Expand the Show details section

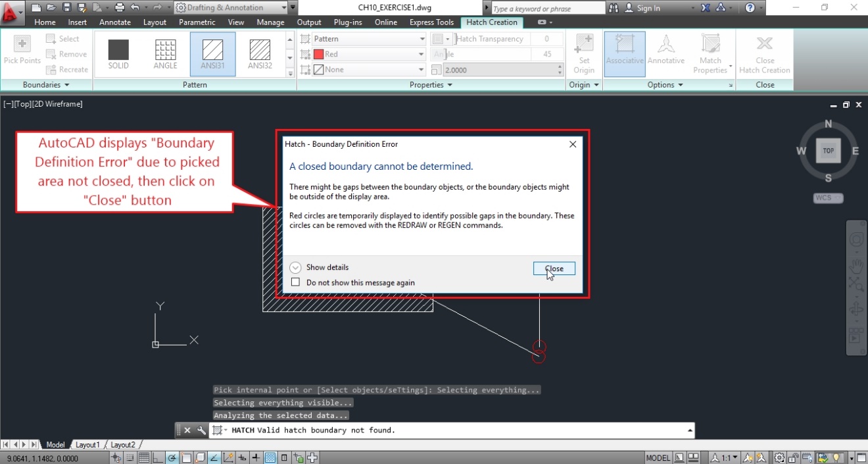pos(295,267)
